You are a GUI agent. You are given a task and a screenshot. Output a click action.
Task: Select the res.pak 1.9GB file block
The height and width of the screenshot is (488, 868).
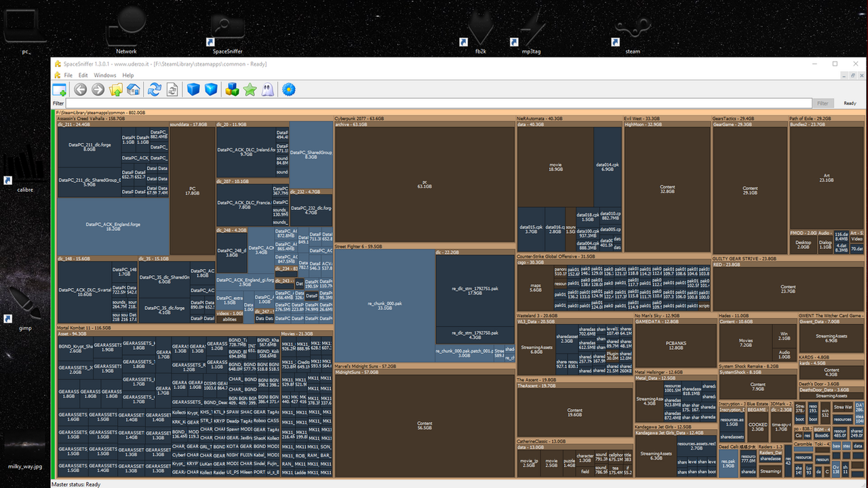(728, 464)
